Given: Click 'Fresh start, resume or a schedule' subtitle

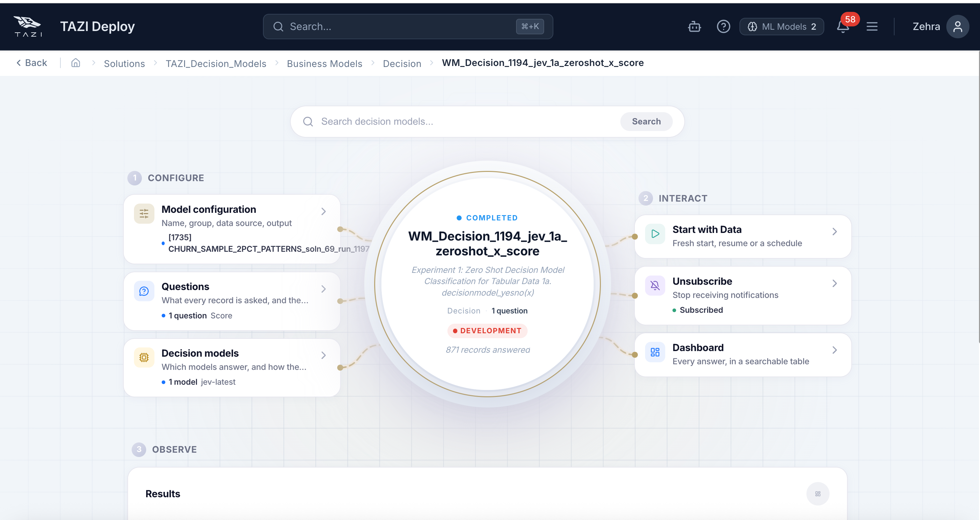Looking at the screenshot, I should pyautogui.click(x=737, y=244).
